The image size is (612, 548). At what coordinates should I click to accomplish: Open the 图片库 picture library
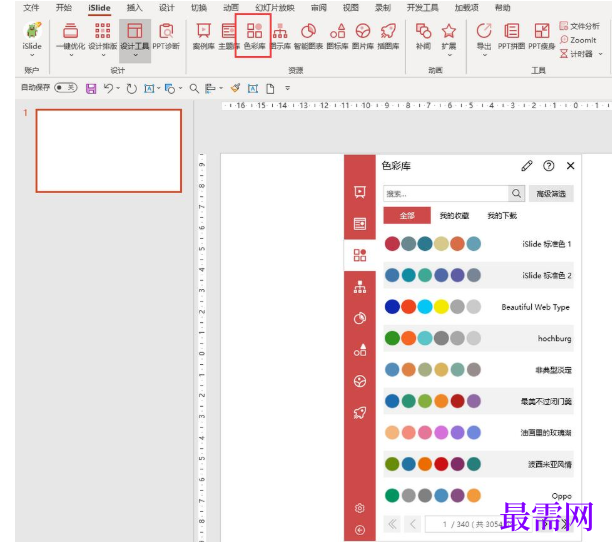click(x=363, y=36)
